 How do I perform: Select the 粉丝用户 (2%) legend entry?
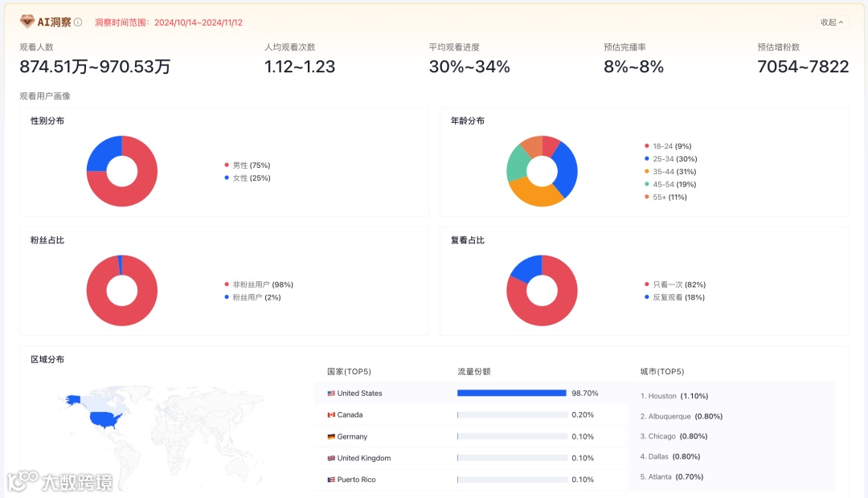252,297
